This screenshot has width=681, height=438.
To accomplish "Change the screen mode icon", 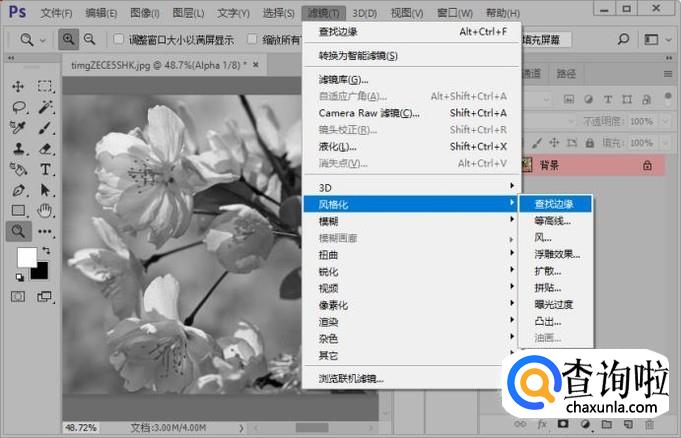I will pyautogui.click(x=44, y=297).
